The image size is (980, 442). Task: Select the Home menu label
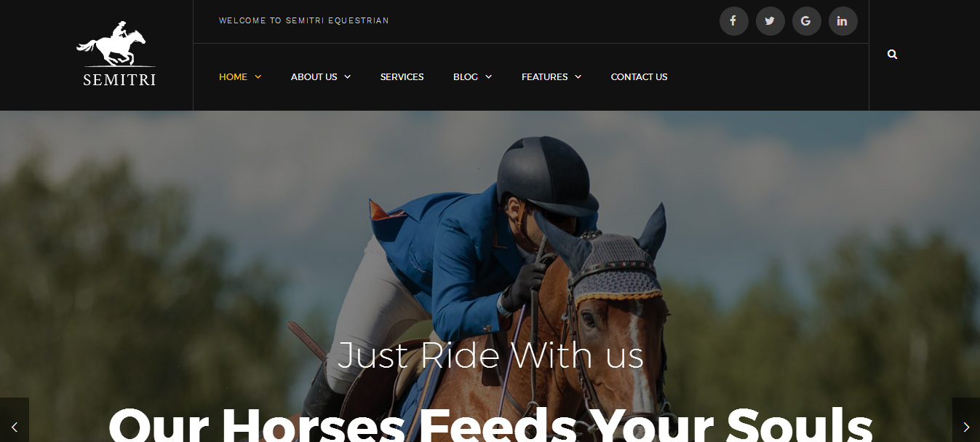[x=233, y=76]
